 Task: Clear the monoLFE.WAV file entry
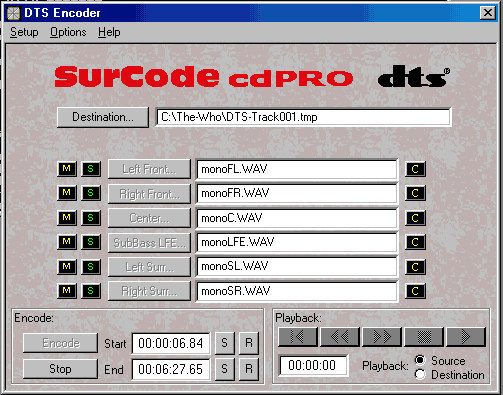coord(415,242)
